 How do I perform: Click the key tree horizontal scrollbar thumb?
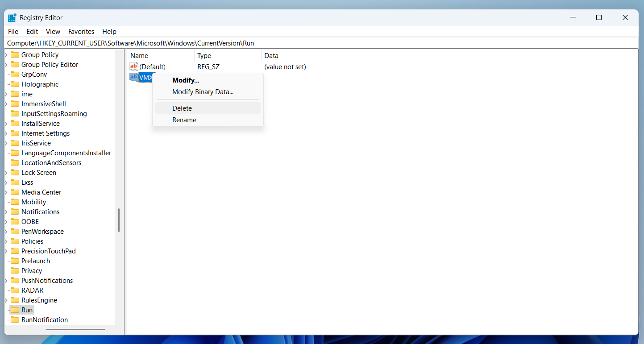[x=75, y=330]
